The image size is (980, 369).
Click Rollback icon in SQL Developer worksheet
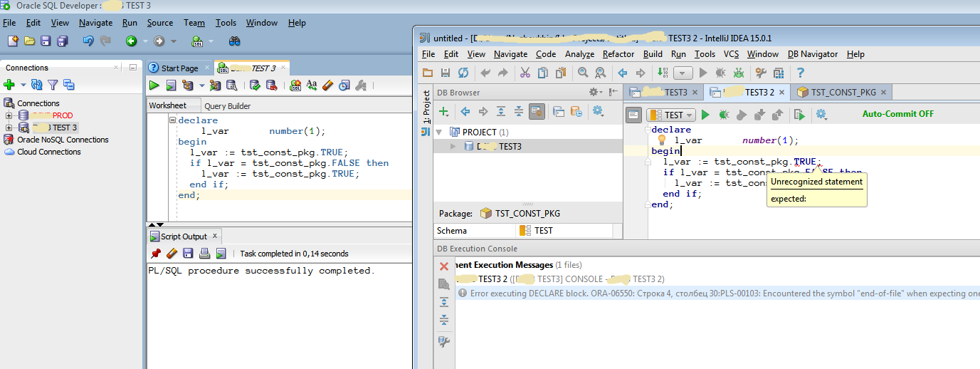click(271, 85)
